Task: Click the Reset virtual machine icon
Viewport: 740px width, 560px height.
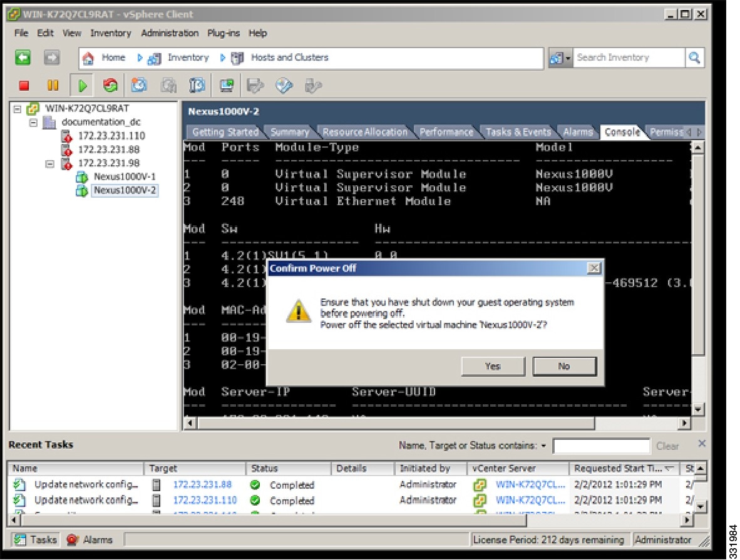Action: click(110, 85)
